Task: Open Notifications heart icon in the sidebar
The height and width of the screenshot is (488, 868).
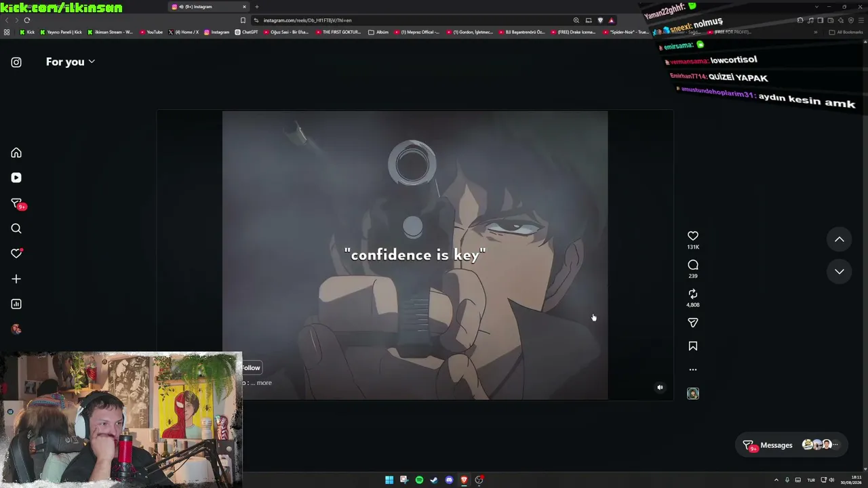Action: (16, 253)
